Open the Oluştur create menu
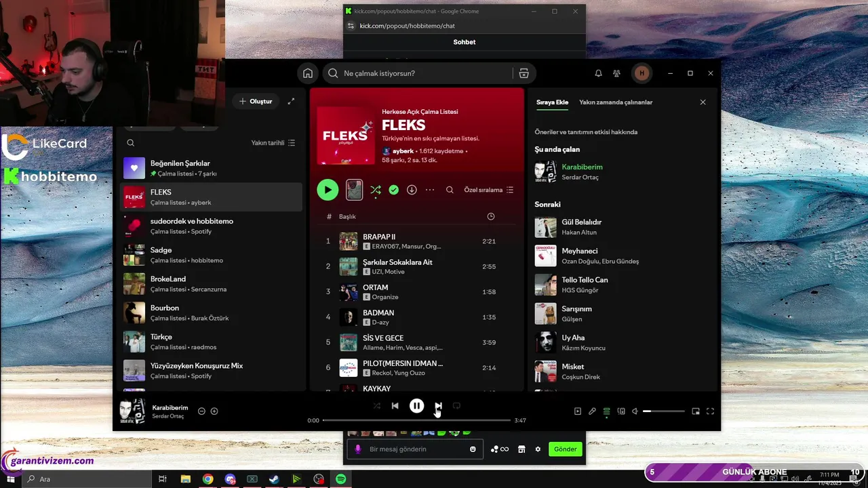This screenshot has height=488, width=868. click(255, 101)
